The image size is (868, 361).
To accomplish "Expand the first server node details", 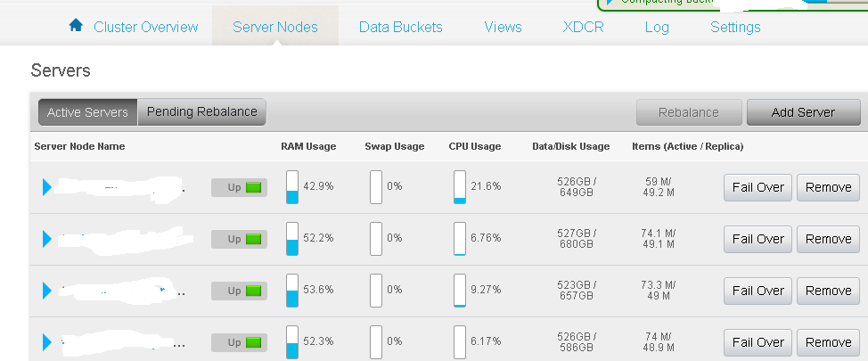I will [x=48, y=187].
